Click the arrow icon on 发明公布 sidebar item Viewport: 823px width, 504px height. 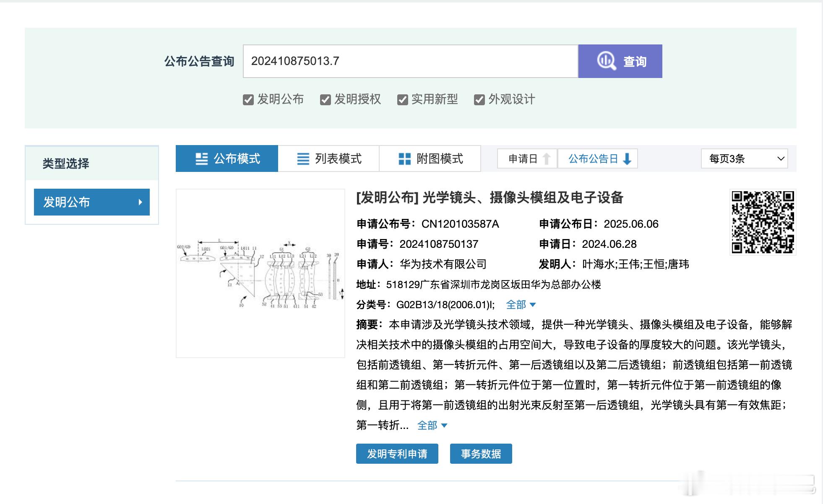tap(141, 202)
